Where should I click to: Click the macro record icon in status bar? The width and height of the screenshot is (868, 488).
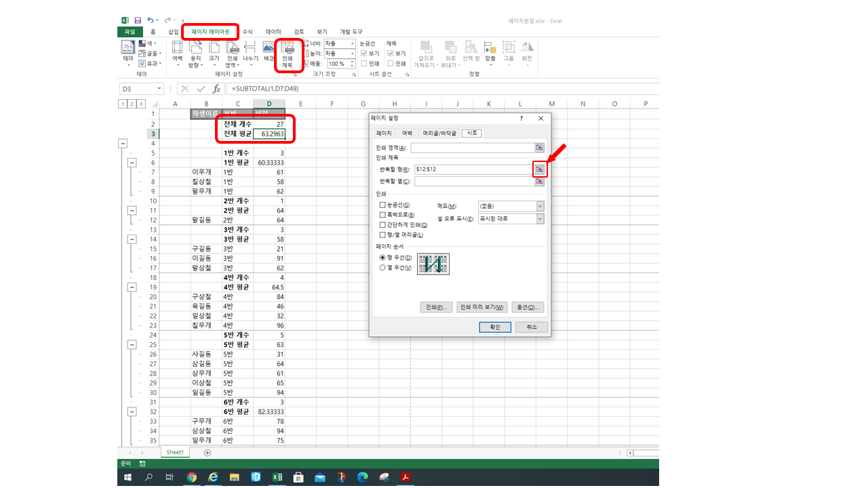(143, 464)
